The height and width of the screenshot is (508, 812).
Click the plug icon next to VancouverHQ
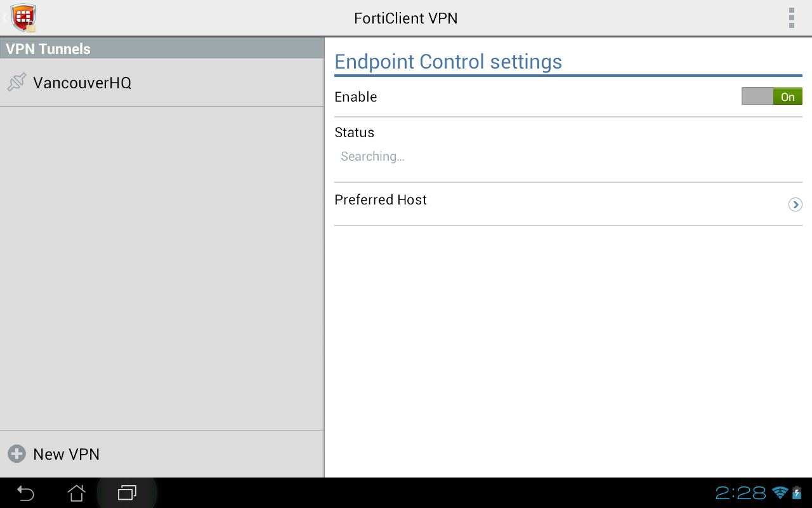[x=16, y=82]
